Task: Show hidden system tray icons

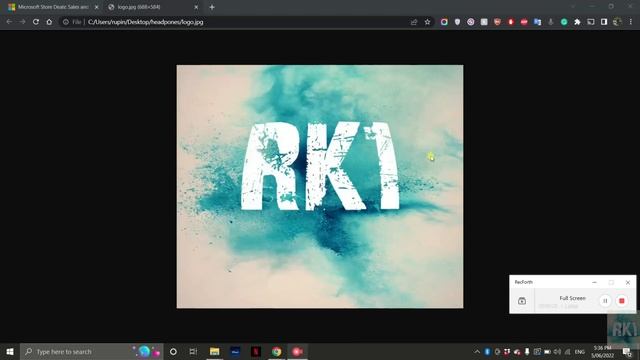Action: (x=477, y=351)
